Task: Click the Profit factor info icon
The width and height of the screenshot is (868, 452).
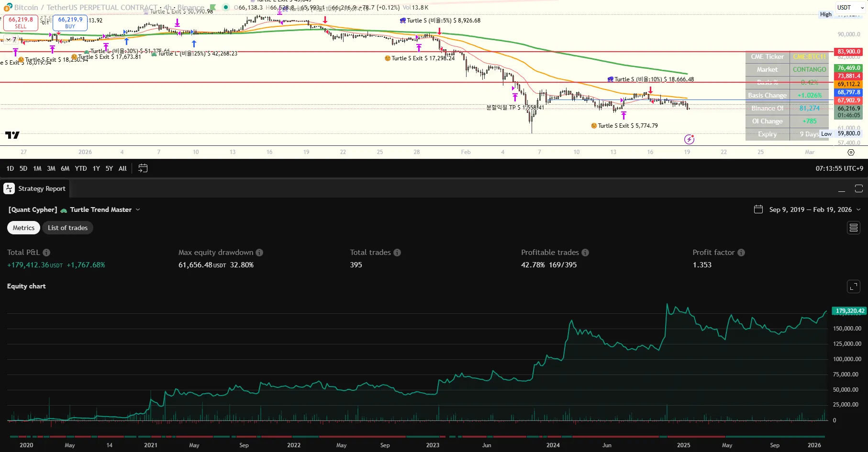Action: tap(741, 253)
